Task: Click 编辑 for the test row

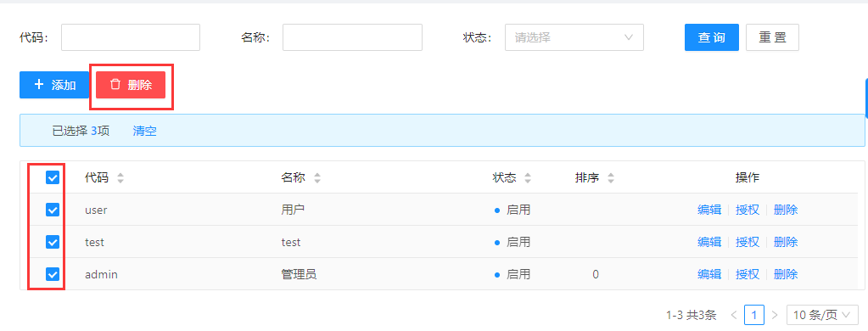Action: 709,242
